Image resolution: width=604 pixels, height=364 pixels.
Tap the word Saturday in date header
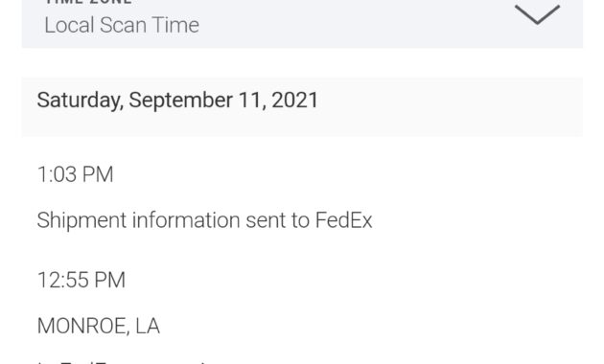coord(81,101)
